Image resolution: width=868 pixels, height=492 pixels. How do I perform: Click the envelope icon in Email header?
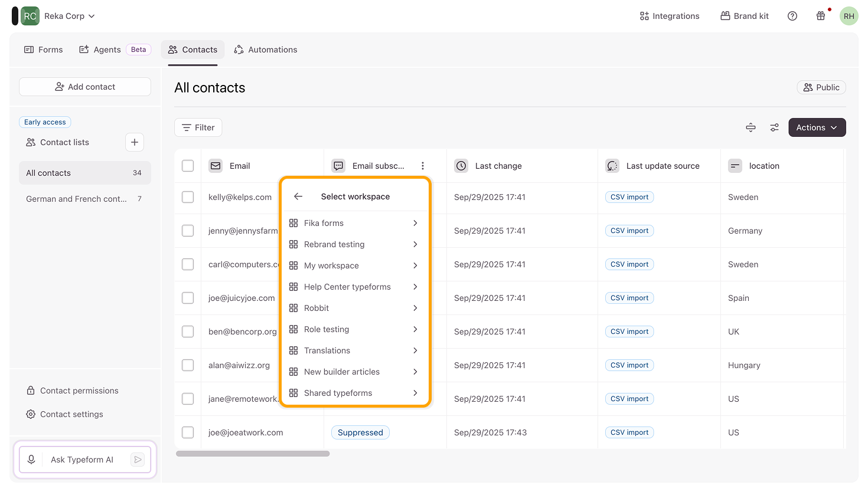216,166
